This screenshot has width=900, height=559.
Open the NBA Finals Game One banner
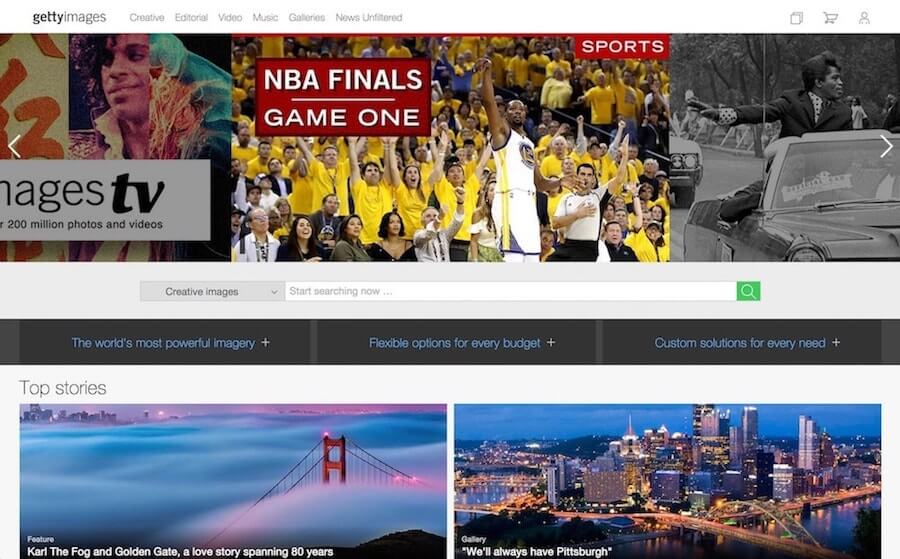point(343,97)
